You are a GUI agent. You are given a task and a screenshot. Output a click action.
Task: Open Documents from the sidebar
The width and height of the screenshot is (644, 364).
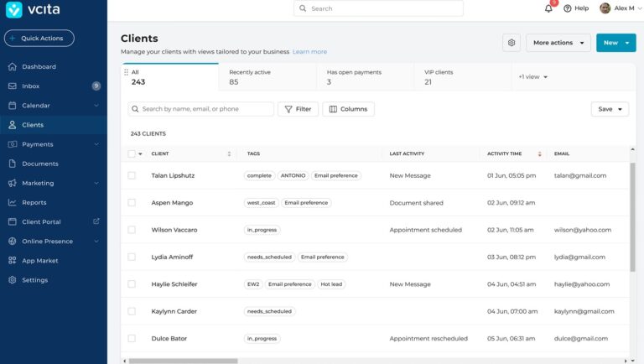40,164
